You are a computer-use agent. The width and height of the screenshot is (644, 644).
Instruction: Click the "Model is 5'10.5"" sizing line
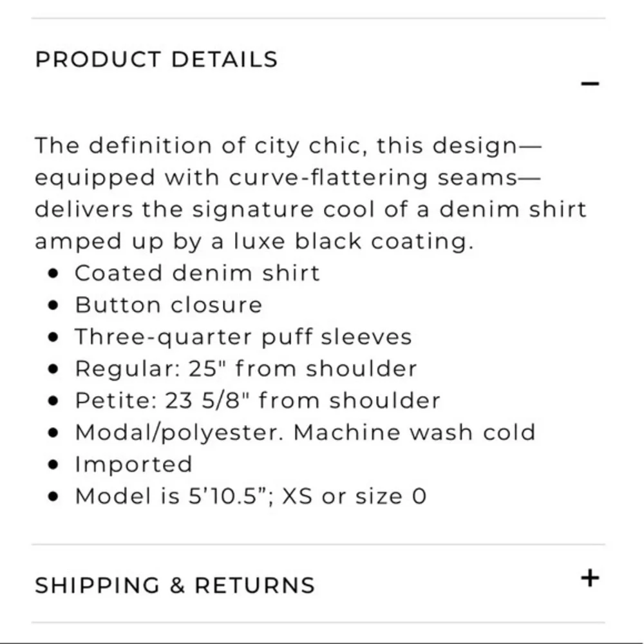click(251, 497)
